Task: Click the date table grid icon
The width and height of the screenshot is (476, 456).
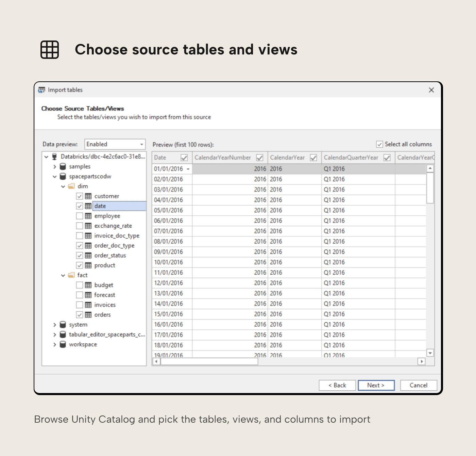Action: coord(88,206)
